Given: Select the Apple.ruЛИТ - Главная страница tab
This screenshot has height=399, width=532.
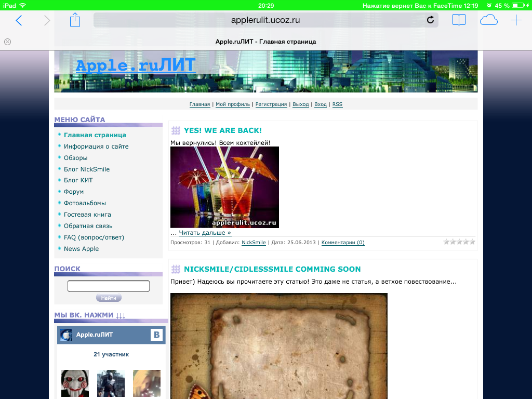Looking at the screenshot, I should pos(265,42).
